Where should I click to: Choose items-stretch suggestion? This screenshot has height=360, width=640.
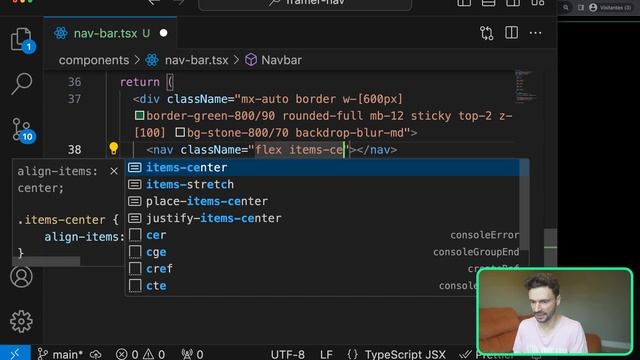[322, 184]
